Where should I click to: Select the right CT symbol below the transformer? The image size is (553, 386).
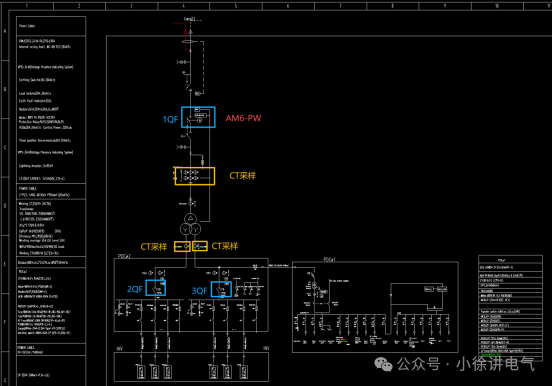(x=200, y=246)
